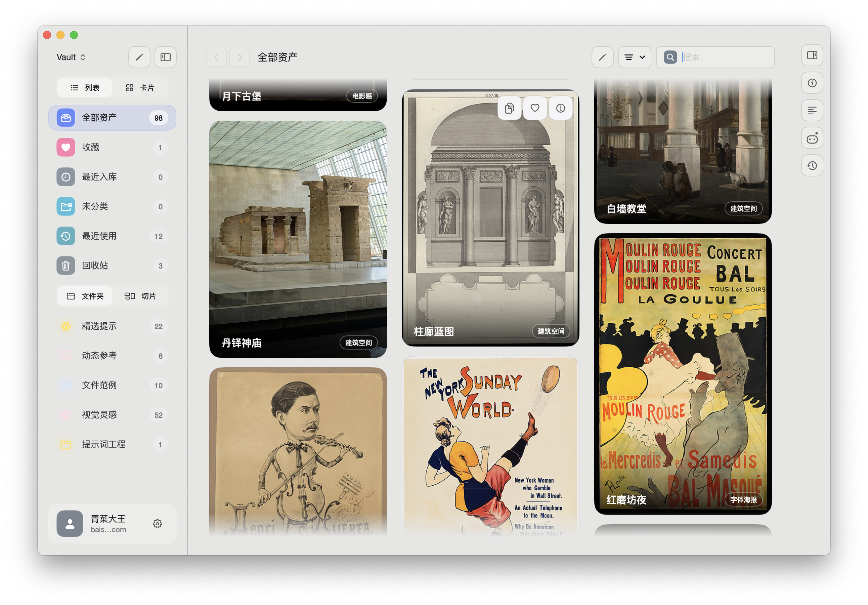Click the 电影感 tag on 月下古堡

point(362,96)
